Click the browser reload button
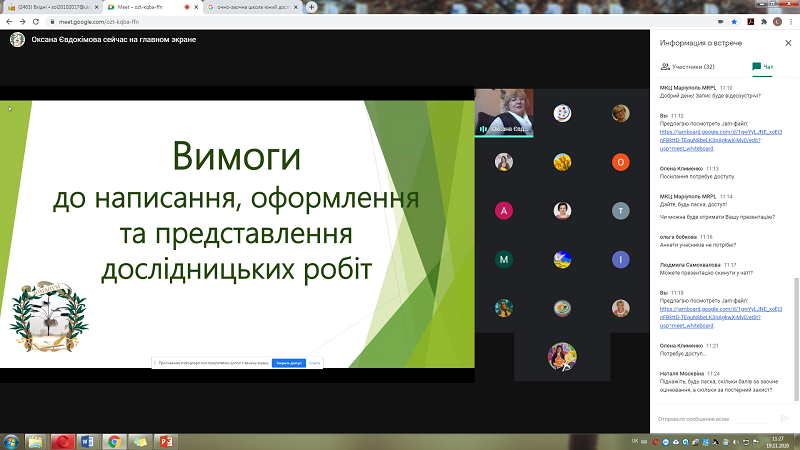The width and height of the screenshot is (800, 450). pyautogui.click(x=37, y=20)
